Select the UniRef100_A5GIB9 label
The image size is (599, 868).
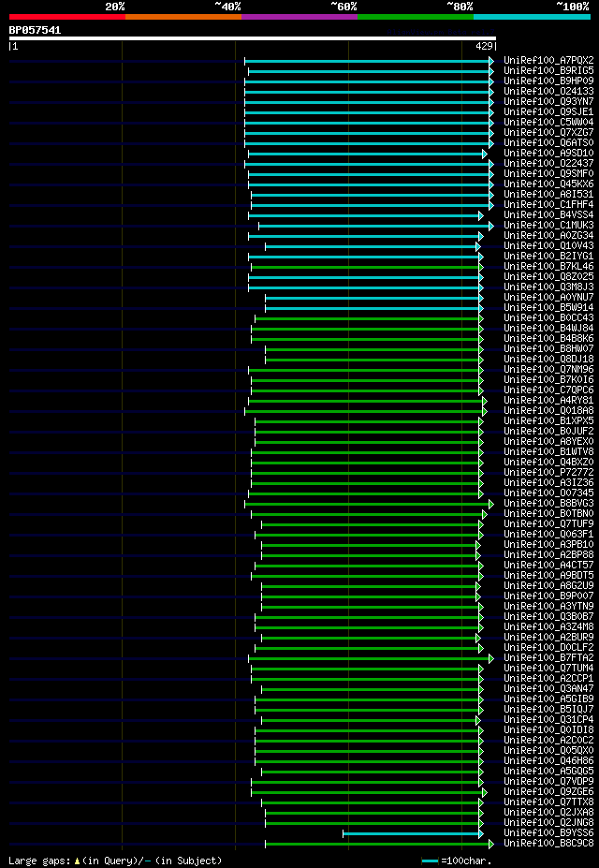[548, 700]
